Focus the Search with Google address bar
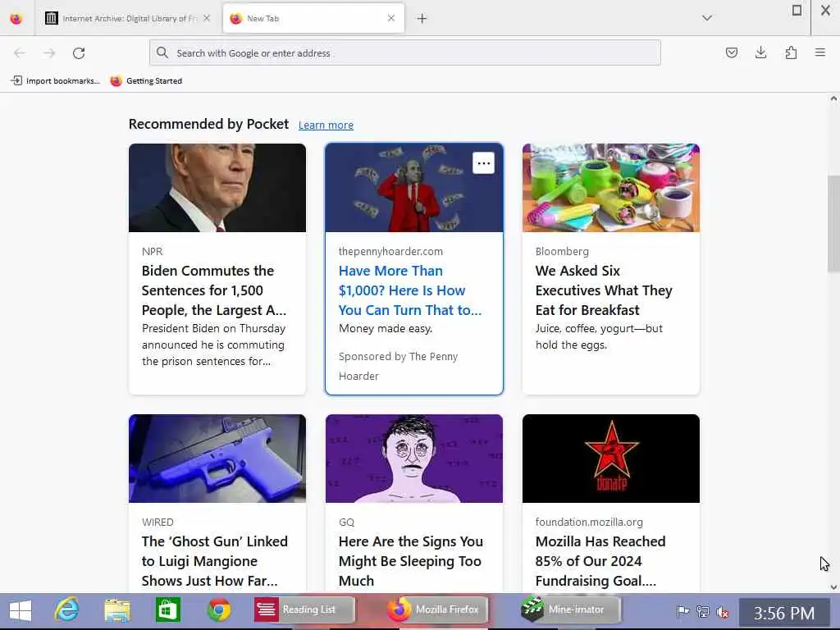The image size is (840, 630). (405, 53)
